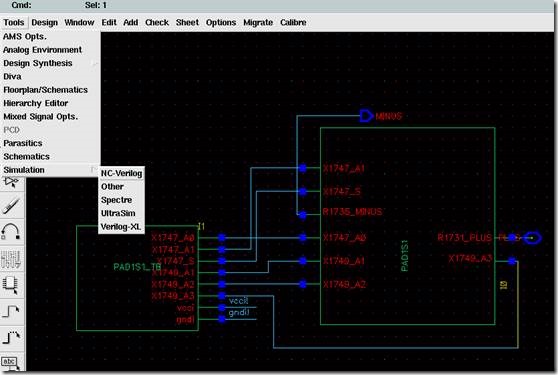The image size is (558, 375).
Task: Click the grayed-out property list icon
Action: point(11,259)
